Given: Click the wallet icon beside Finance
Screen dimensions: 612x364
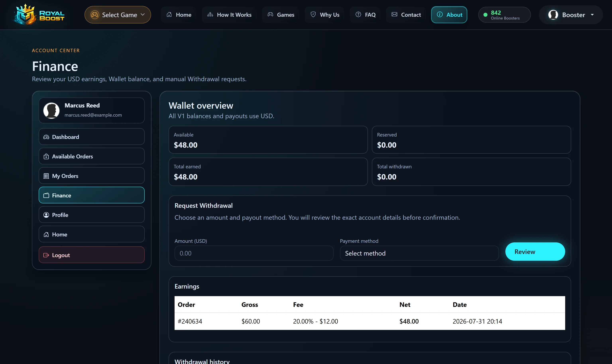Looking at the screenshot, I should (x=46, y=195).
